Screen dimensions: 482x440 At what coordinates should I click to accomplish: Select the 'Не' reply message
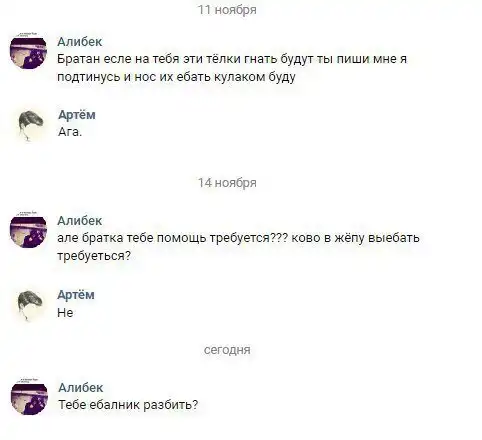click(65, 313)
